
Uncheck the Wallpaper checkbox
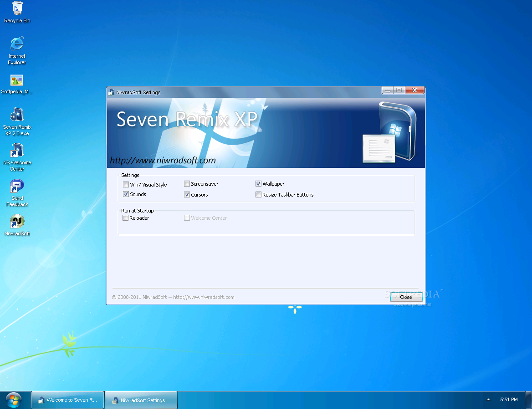tap(258, 184)
